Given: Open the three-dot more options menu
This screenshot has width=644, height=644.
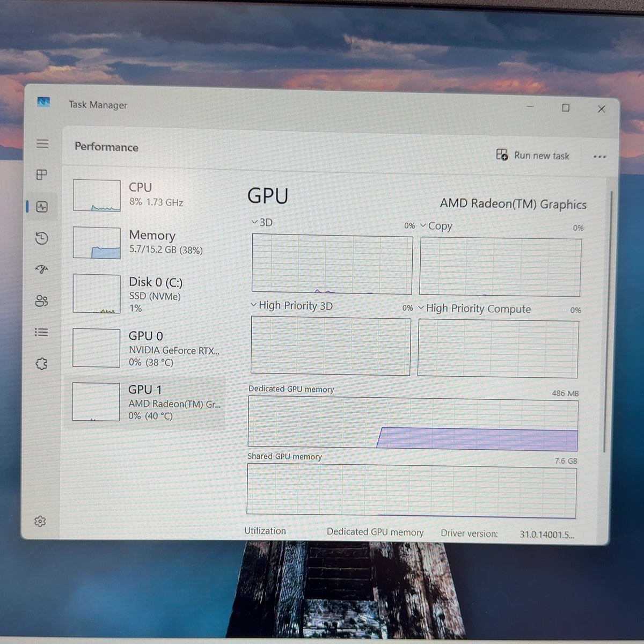Looking at the screenshot, I should tap(599, 157).
